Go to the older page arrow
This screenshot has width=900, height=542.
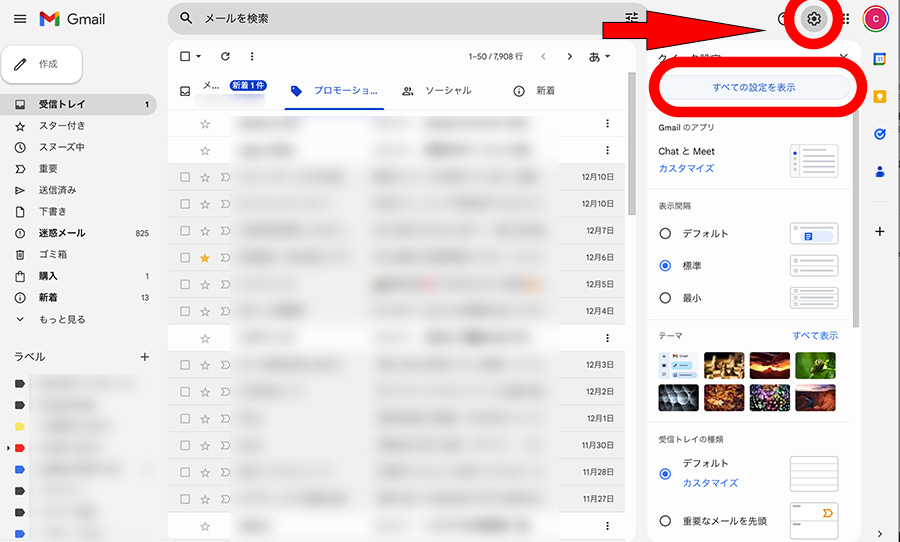pyautogui.click(x=569, y=56)
